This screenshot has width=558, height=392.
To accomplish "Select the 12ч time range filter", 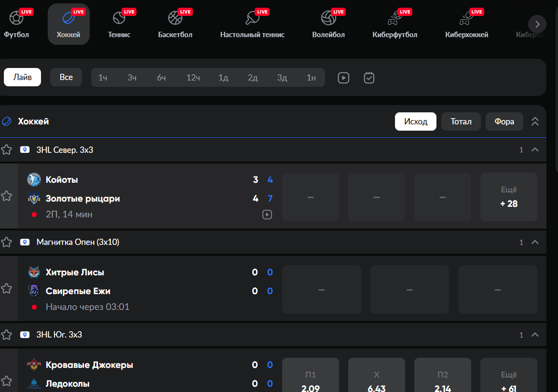I will coord(193,78).
